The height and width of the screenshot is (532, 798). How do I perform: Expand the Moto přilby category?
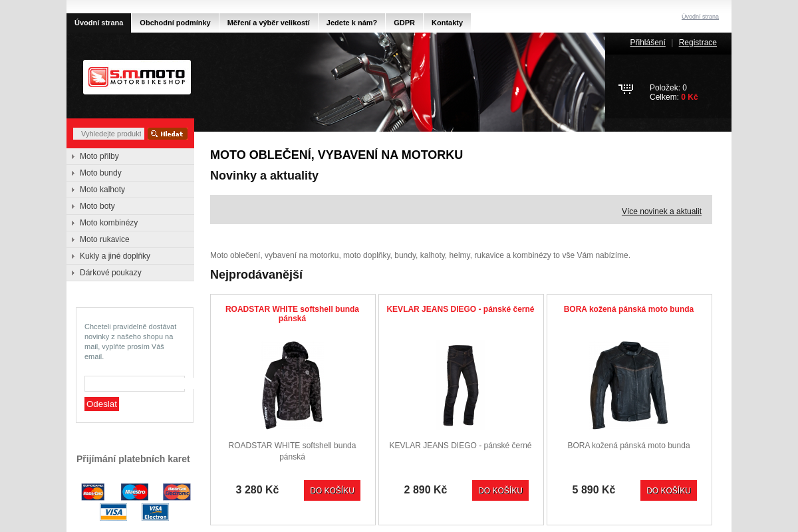(130, 156)
